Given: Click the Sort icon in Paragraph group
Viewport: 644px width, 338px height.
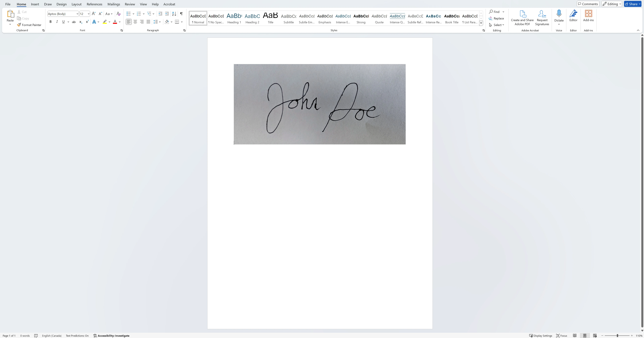Looking at the screenshot, I should (174, 14).
